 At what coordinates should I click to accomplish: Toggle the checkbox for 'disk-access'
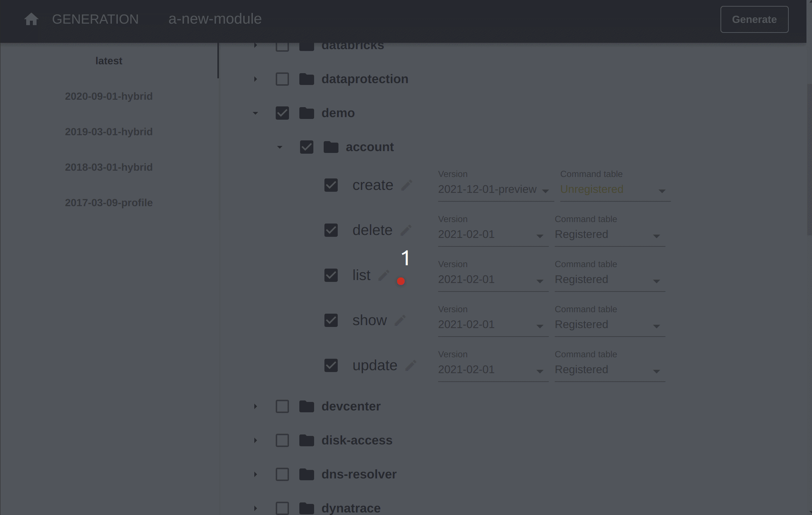point(282,440)
